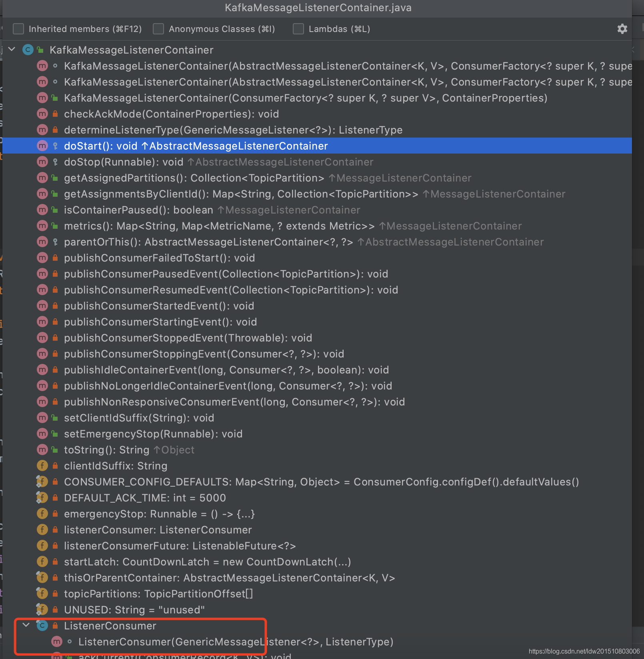Image resolution: width=644 pixels, height=659 pixels.
Task: Collapse the KafkaMessageListenerContainer node
Action: click(x=12, y=50)
